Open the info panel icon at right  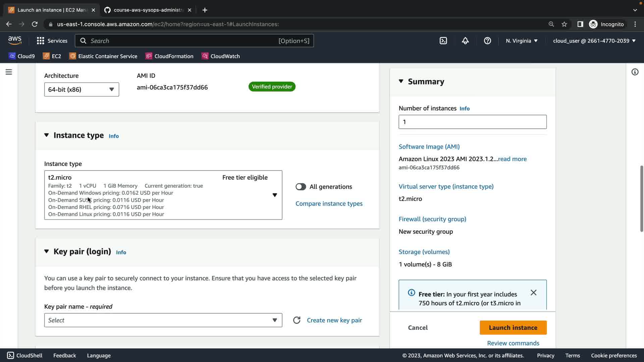pyautogui.click(x=635, y=72)
